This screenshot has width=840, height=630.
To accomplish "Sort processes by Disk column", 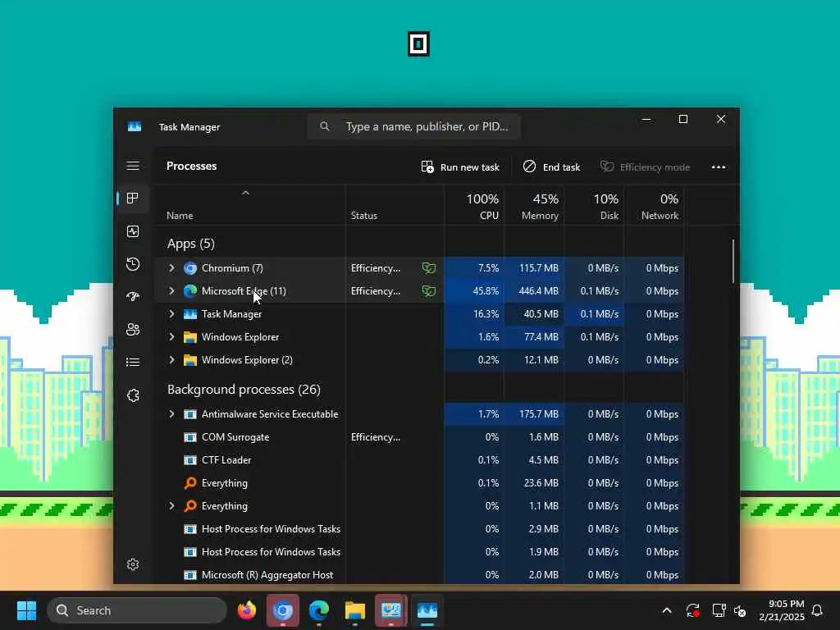I will coord(594,206).
